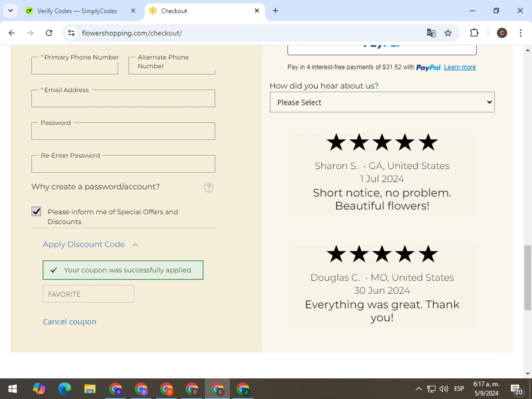This screenshot has width=532, height=399.
Task: Open the Chrome profile avatar
Action: coord(502,33)
